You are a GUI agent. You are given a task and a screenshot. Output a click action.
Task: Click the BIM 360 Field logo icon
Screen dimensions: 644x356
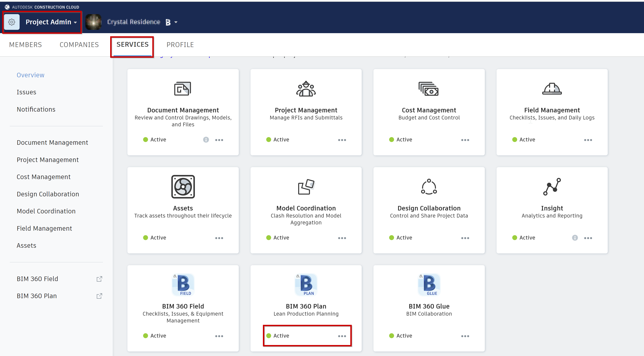[183, 285]
